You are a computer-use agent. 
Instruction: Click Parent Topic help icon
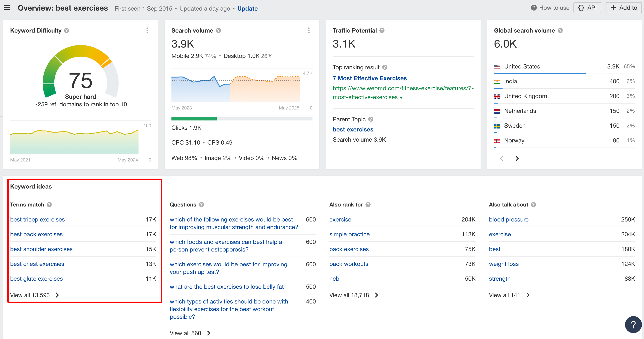[x=371, y=119]
